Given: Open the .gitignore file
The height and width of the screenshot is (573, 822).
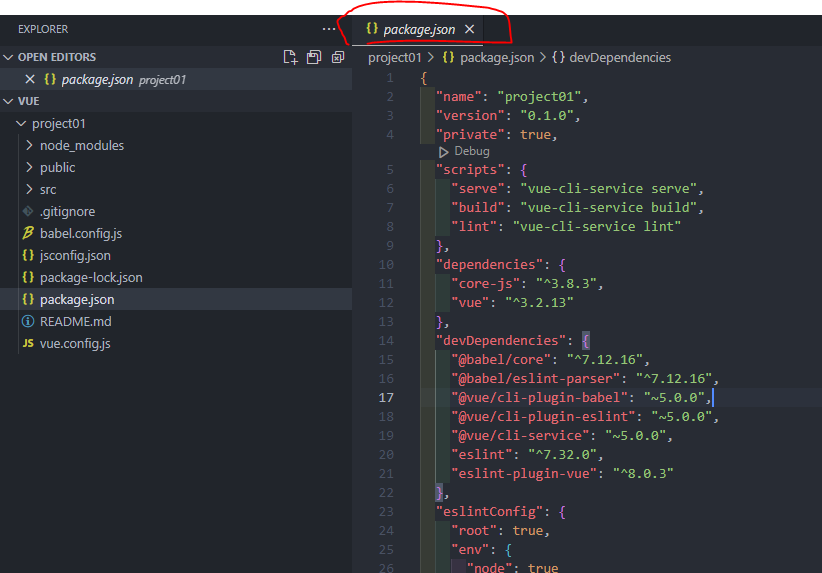Looking at the screenshot, I should (x=176, y=211).
